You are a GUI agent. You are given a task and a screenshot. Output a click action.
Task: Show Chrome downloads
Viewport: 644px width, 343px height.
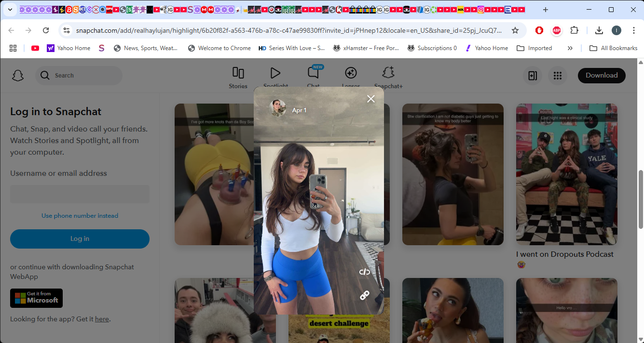pos(599,30)
